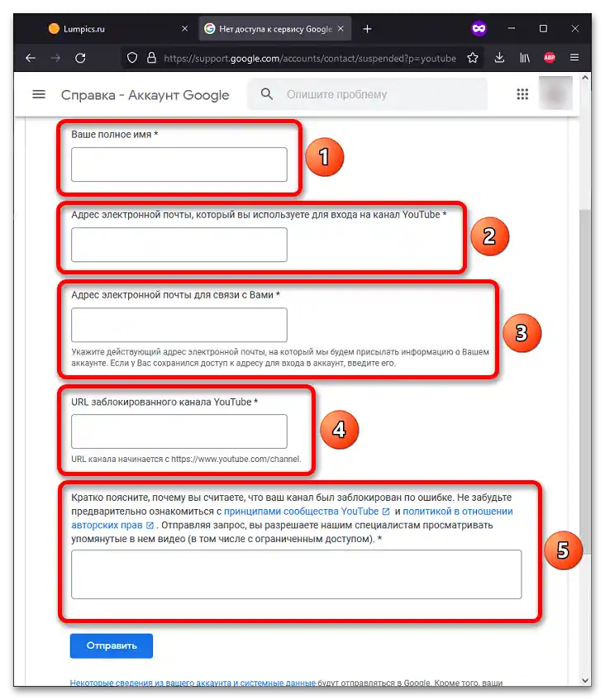Click the forward navigation arrow
This screenshot has width=605, height=700.
pos(55,58)
